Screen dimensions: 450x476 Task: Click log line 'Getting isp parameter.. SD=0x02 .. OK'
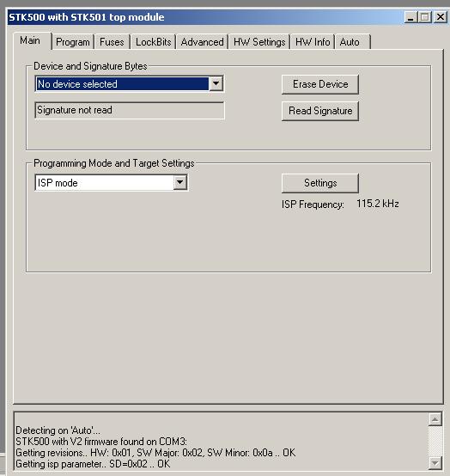coord(93,464)
